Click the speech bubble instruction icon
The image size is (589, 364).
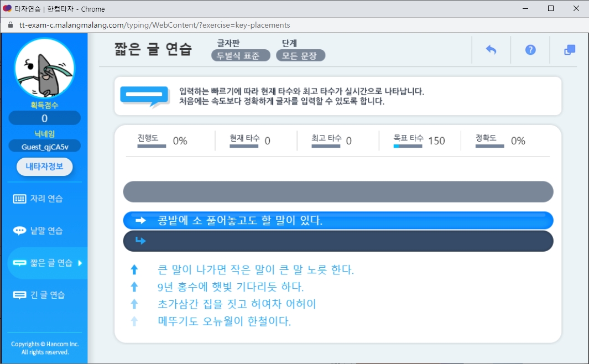click(x=144, y=96)
